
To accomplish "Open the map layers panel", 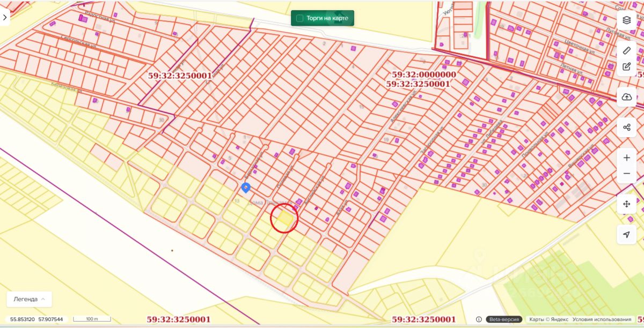I will tap(626, 20).
